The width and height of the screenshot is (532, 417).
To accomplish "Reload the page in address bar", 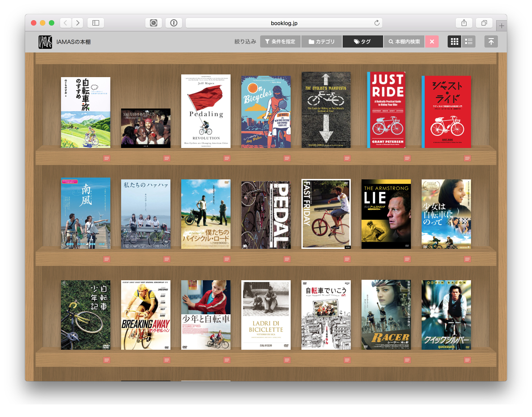I will pos(377,23).
